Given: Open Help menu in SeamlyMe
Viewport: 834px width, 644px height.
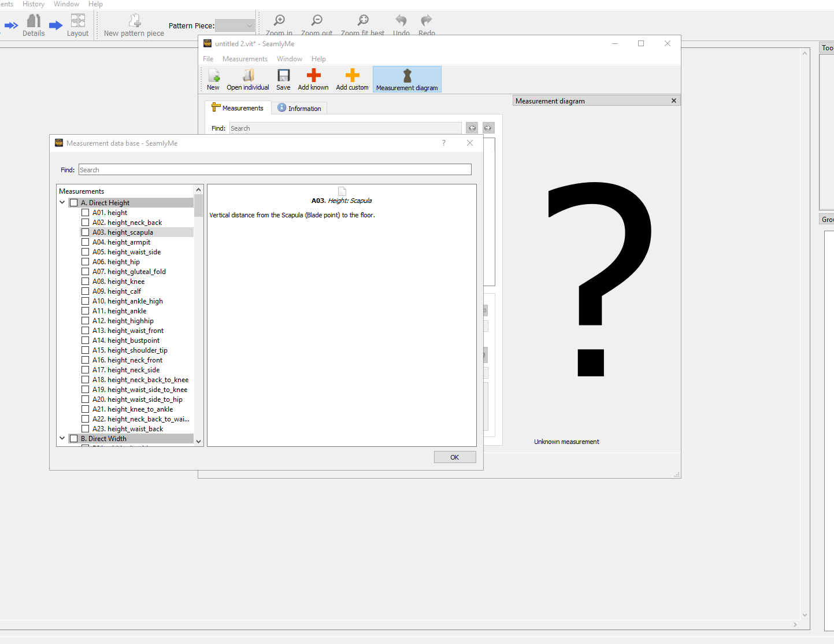Looking at the screenshot, I should (318, 59).
